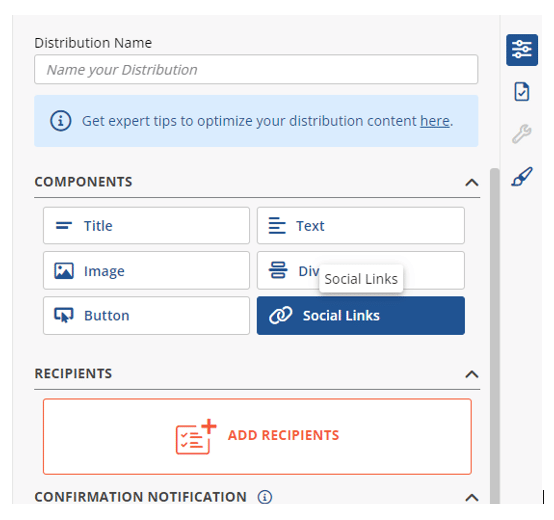Select the wrench tools sidebar icon

click(521, 134)
